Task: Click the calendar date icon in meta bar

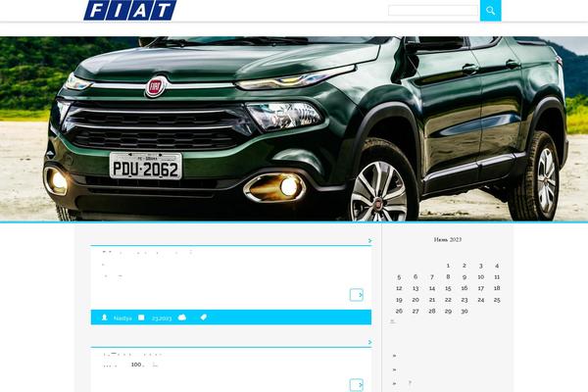Action: coord(141,318)
